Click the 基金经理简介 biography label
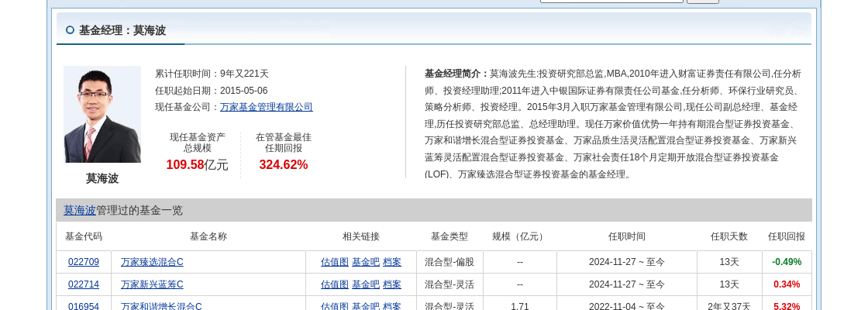This screenshot has width=868, height=310. click(x=456, y=74)
